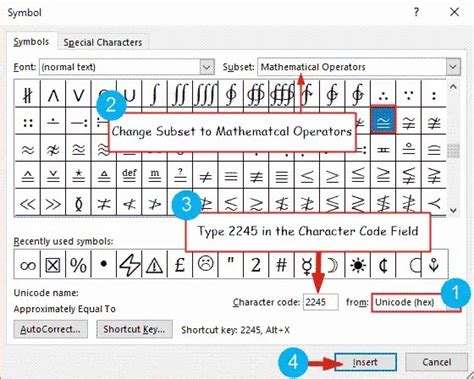Viewport: 474px width, 379px height.
Task: Click the AutoCorrect... button
Action: (51, 329)
